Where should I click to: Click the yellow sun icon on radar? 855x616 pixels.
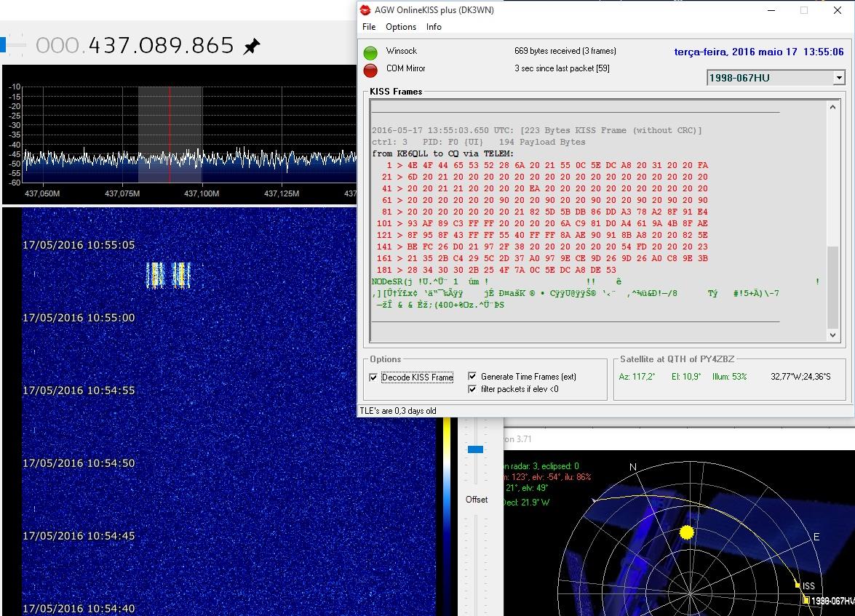[686, 532]
